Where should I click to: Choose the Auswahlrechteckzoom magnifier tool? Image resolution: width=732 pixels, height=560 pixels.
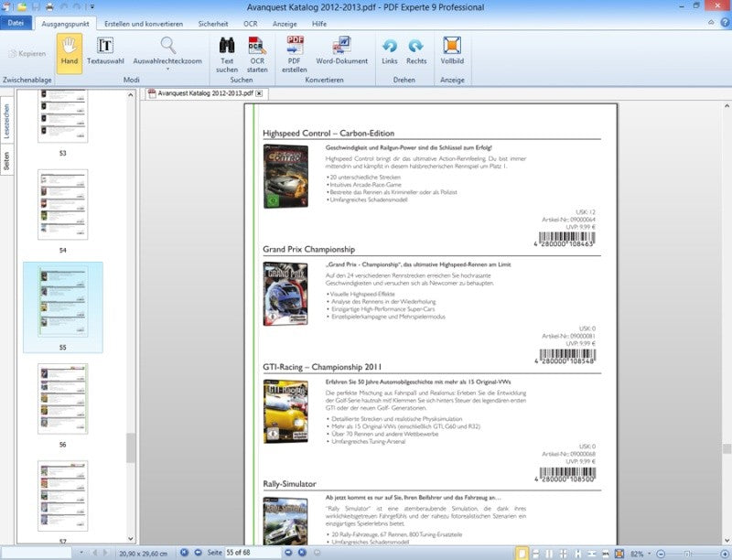[x=167, y=51]
